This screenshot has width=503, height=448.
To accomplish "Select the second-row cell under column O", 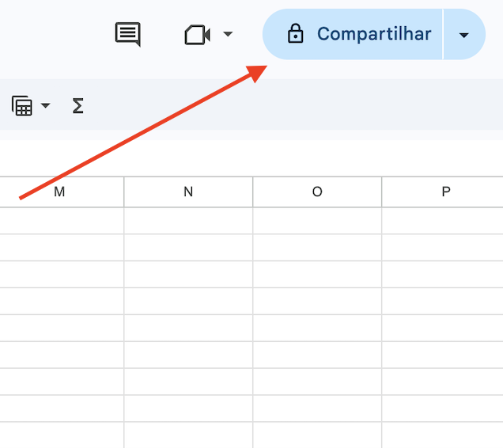I will pos(317,248).
